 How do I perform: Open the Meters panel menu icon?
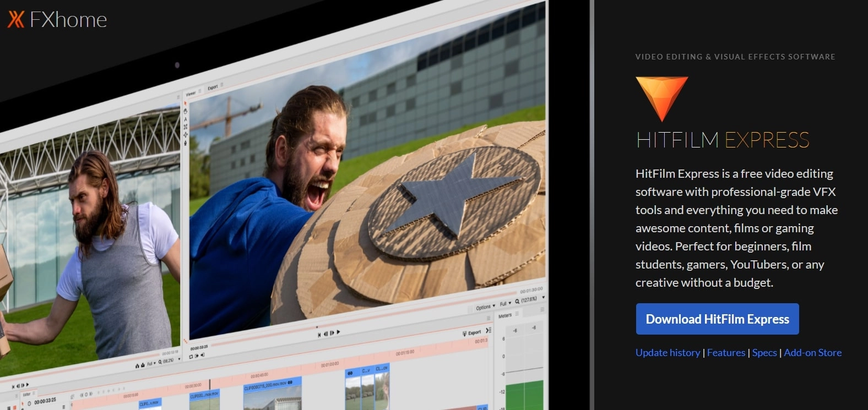point(517,314)
